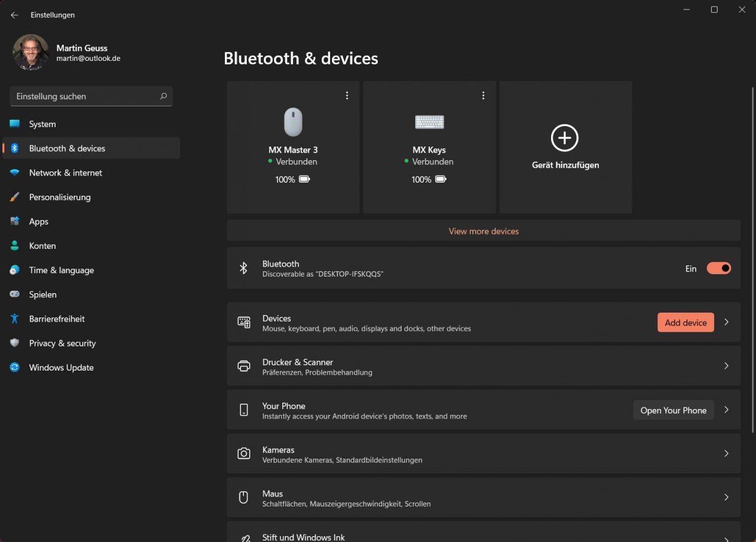Open Network & internet settings

pyautogui.click(x=91, y=173)
